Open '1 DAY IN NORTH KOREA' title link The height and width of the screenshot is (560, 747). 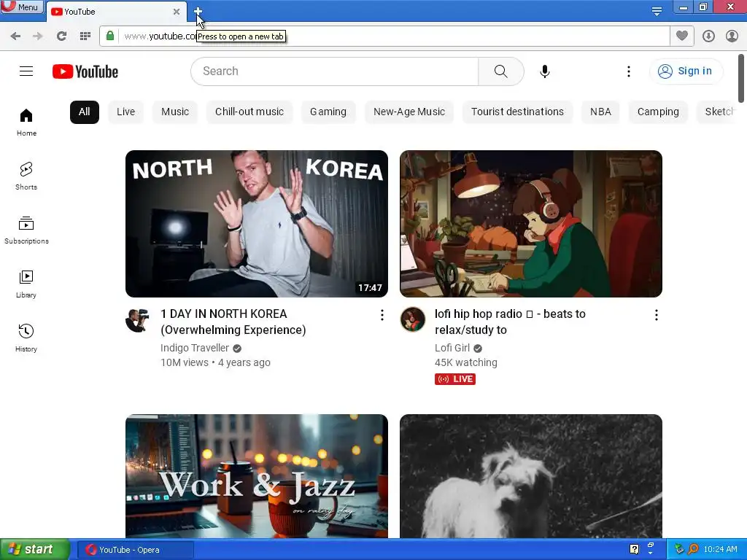point(233,322)
